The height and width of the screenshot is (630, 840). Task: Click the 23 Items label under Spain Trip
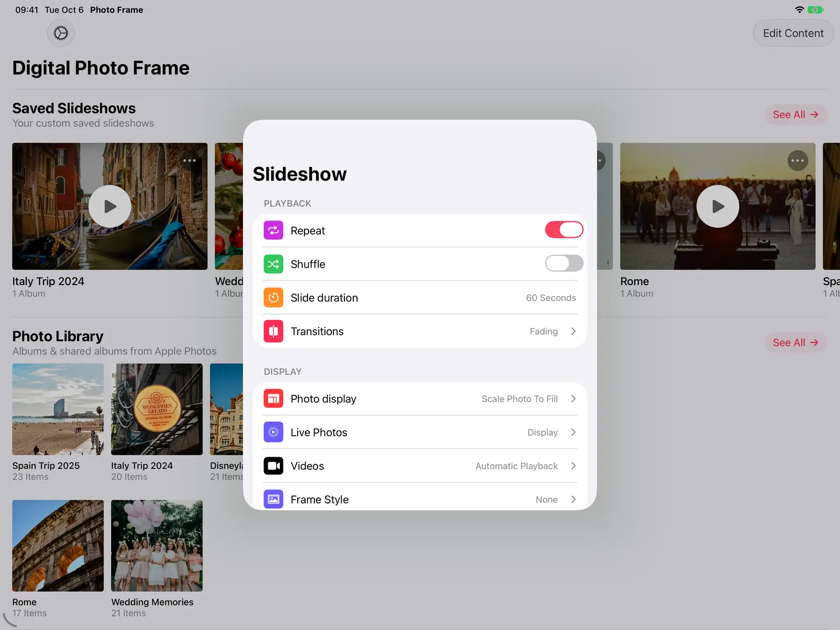pos(30,477)
